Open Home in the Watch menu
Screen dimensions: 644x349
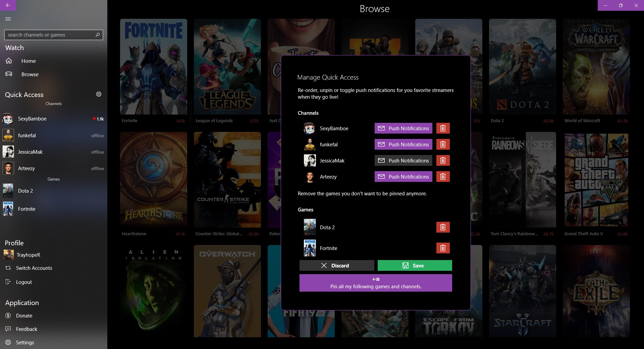[x=54, y=61]
